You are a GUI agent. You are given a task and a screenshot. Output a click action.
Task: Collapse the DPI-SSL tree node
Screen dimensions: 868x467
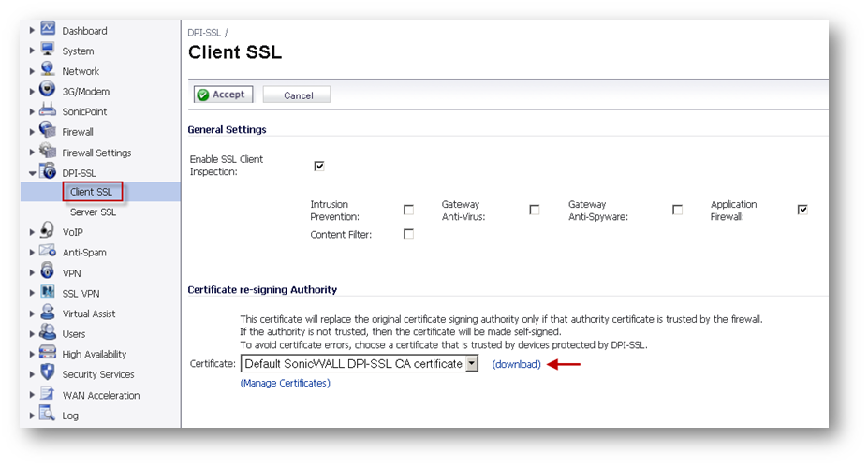[33, 173]
